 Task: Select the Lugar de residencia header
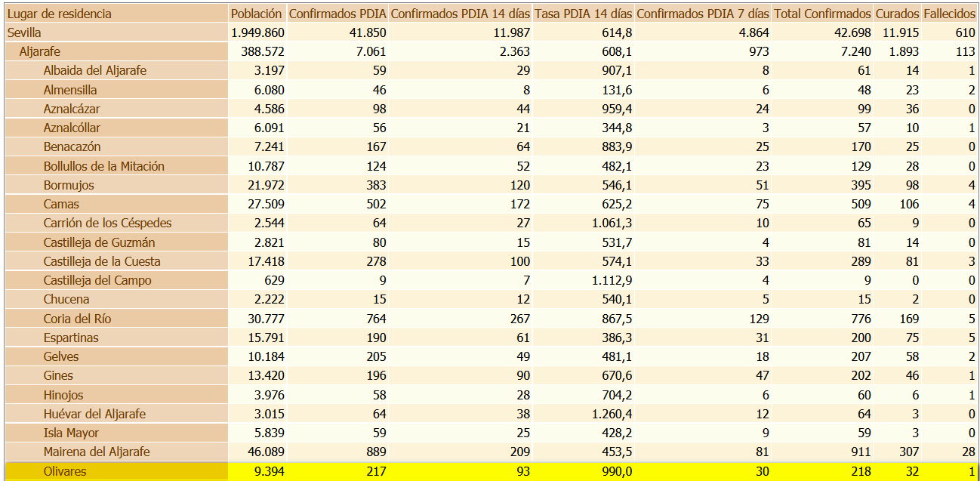click(60, 14)
